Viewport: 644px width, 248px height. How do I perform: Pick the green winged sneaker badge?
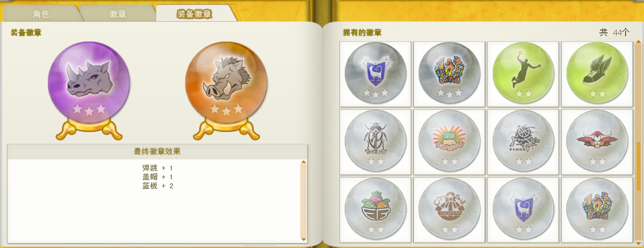click(x=597, y=73)
